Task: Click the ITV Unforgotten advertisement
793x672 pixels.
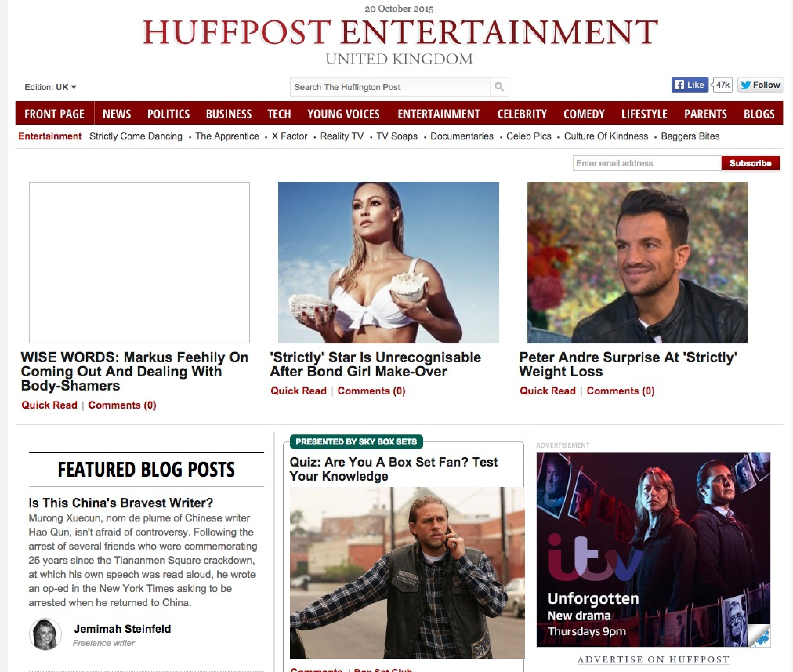Action: 653,549
